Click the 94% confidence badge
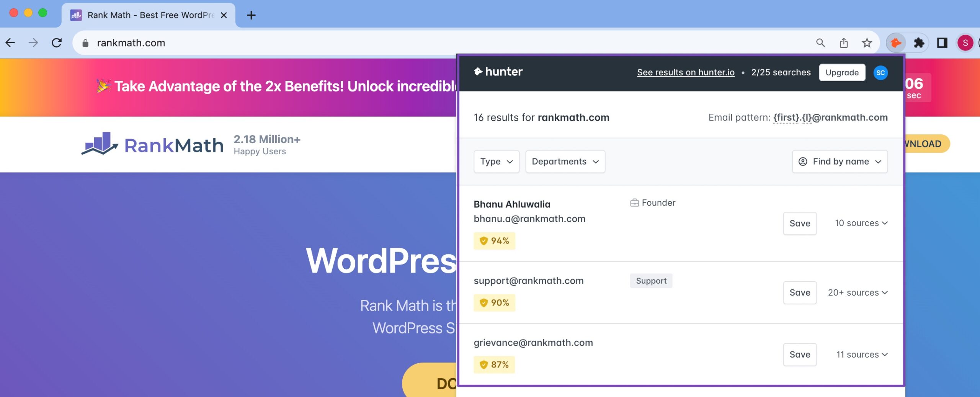This screenshot has width=980, height=397. pos(494,241)
